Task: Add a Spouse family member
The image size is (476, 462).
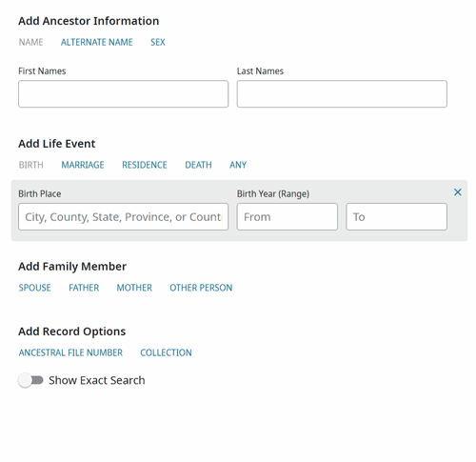Action: pos(34,288)
